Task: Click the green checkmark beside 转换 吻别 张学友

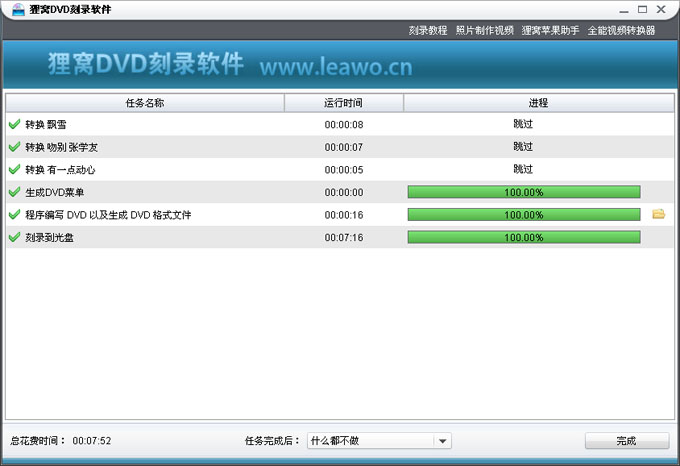Action: 14,147
